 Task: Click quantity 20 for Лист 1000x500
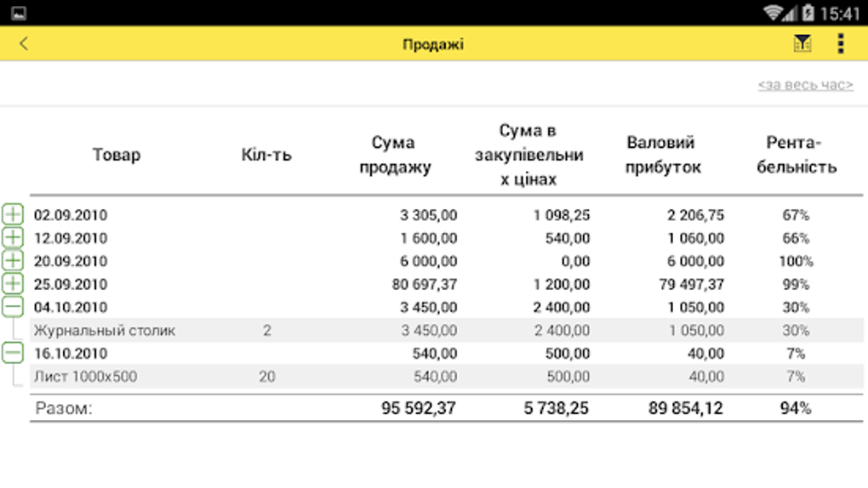click(267, 377)
